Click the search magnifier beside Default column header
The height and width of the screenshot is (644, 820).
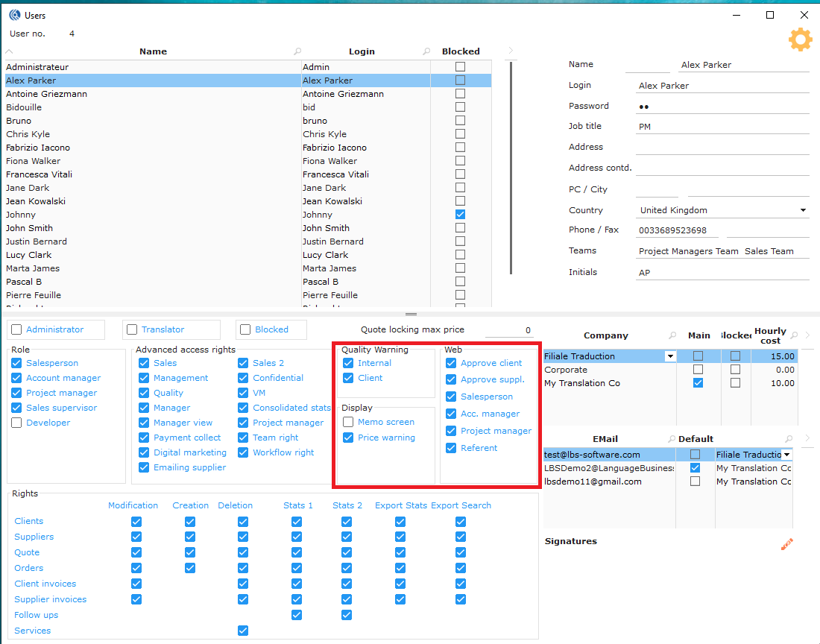(789, 439)
